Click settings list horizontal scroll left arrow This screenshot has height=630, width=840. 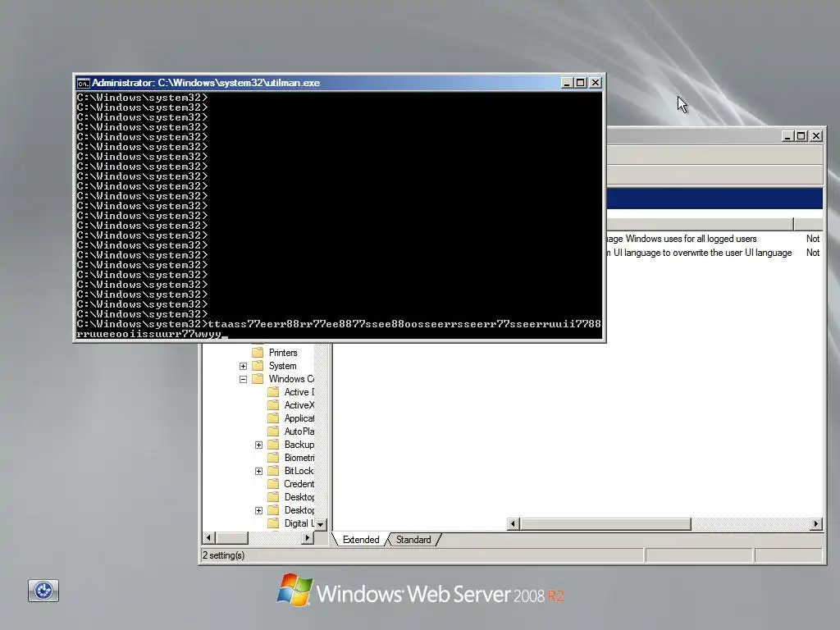point(513,523)
